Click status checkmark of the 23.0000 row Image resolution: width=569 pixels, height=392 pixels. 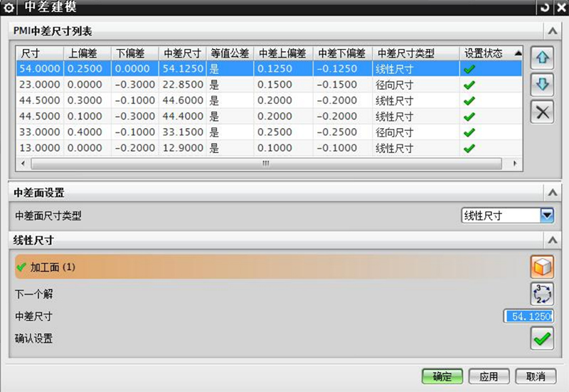click(469, 85)
